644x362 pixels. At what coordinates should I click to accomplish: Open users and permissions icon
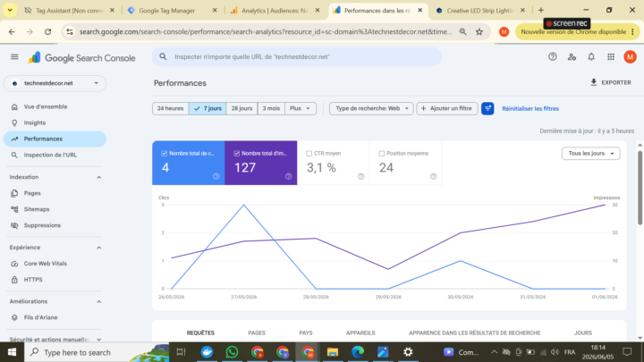572,57
